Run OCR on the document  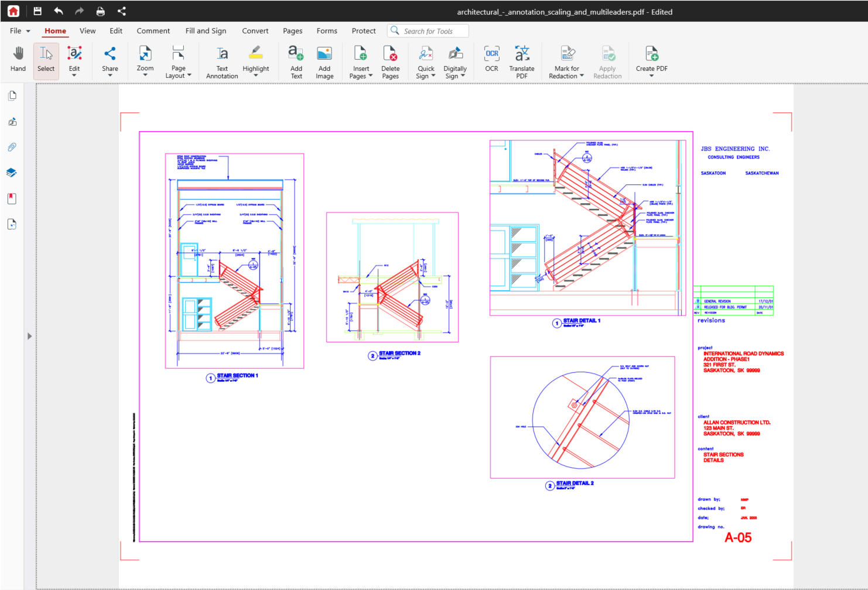click(491, 59)
